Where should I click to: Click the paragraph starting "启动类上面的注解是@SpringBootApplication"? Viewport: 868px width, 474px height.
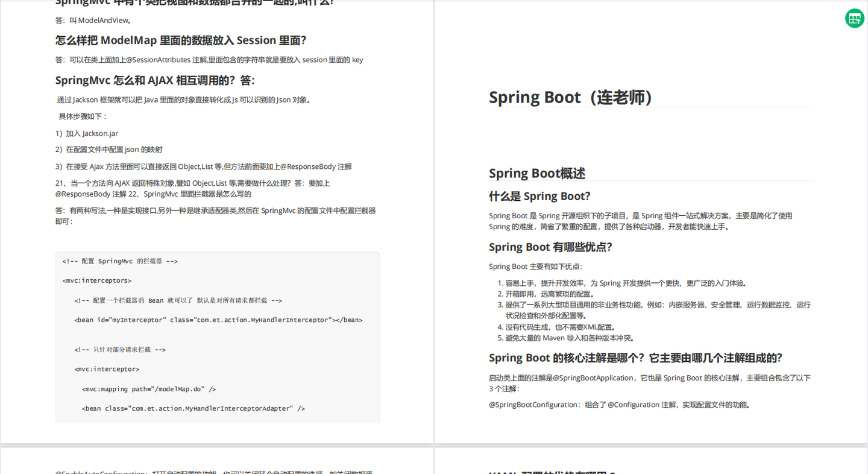click(650, 383)
